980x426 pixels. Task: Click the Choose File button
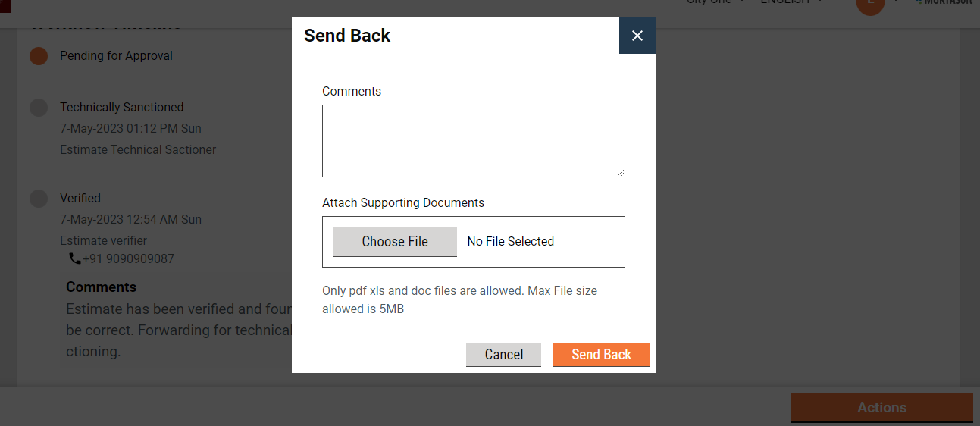[x=395, y=242]
